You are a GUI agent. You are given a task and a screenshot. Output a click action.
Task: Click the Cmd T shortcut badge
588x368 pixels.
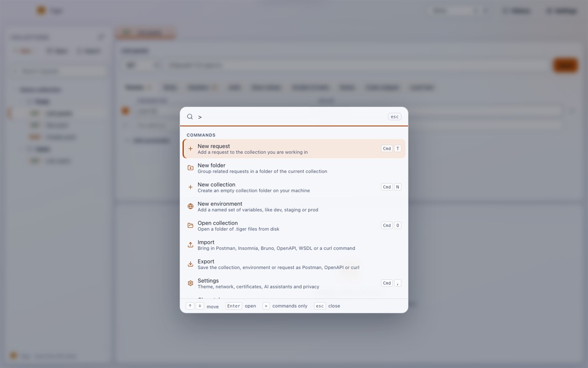(x=391, y=149)
